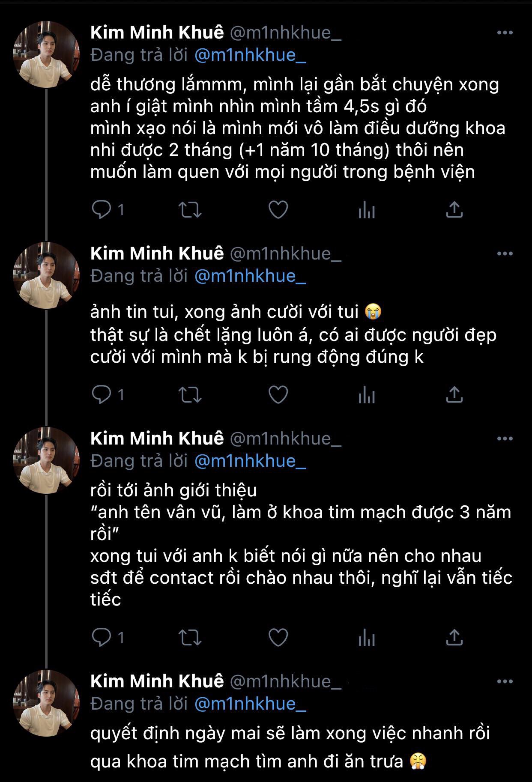Retweet the tweet about "điều dưỡng khoa nhi"
Viewport: 532px width, 782px height.
click(x=189, y=209)
